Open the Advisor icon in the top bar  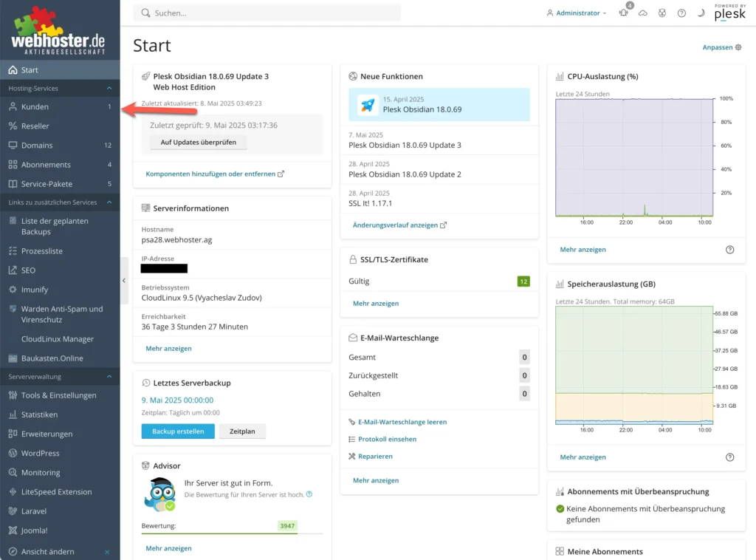662,13
